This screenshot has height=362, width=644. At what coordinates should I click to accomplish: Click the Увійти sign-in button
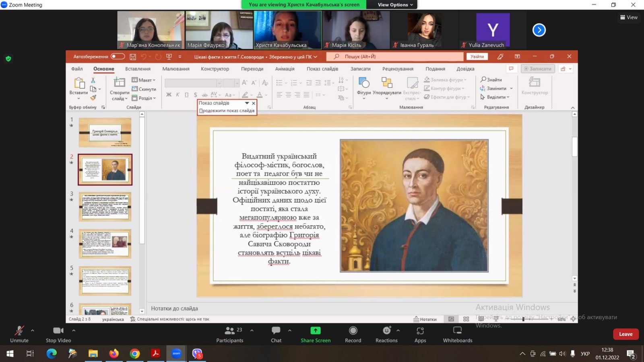click(477, 57)
